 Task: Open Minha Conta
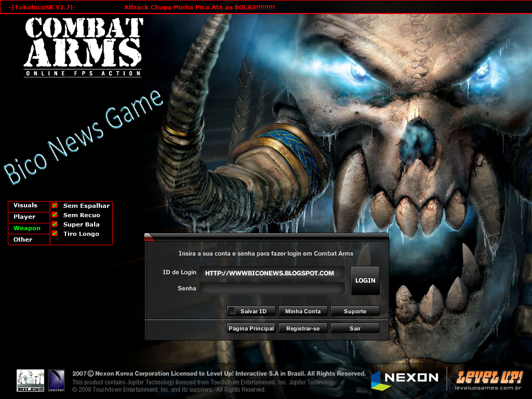(x=303, y=311)
